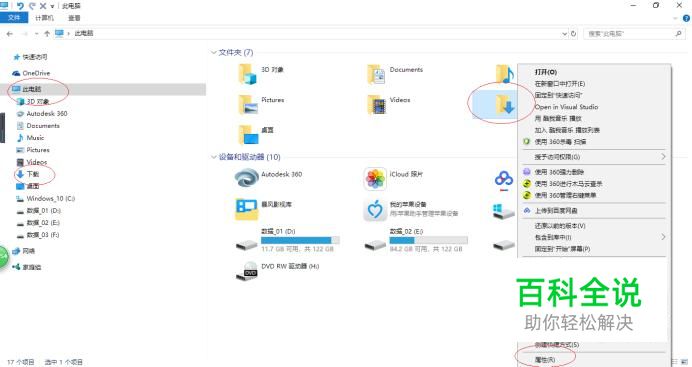
Task: Select the highlighted Downloads folder icon
Action: [505, 105]
